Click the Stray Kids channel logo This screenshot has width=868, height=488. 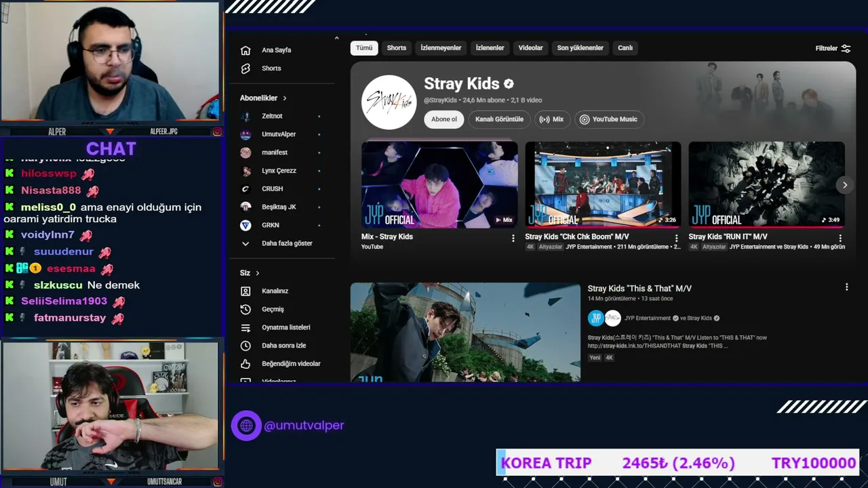(389, 102)
